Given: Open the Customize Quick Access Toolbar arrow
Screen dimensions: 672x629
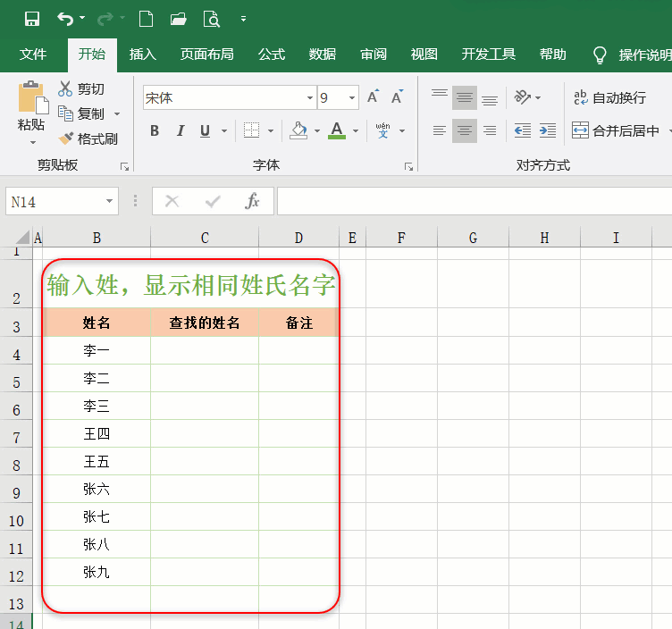Looking at the screenshot, I should pyautogui.click(x=243, y=19).
